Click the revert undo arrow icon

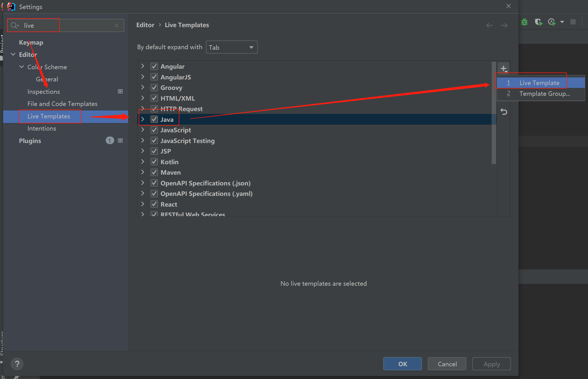pos(504,112)
